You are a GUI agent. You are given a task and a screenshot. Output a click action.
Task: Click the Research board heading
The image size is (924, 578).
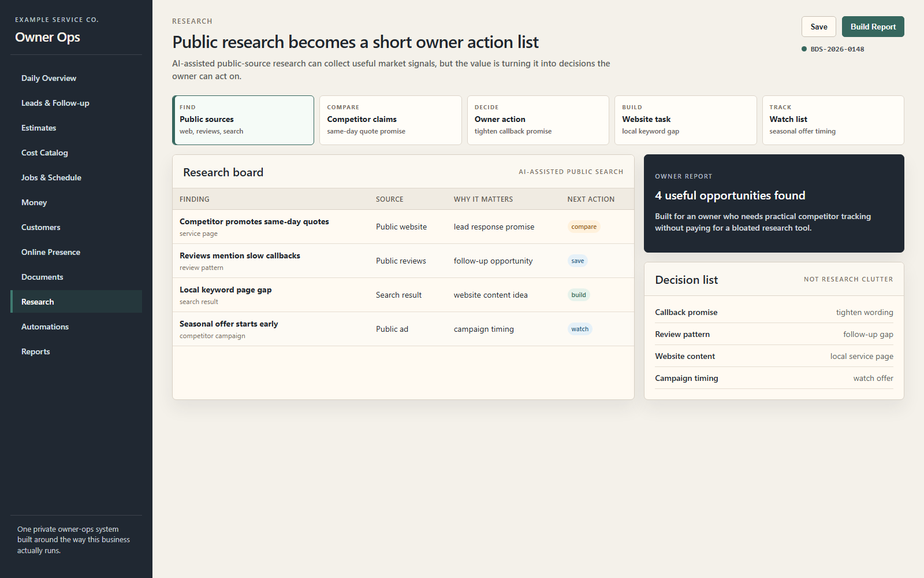[223, 172]
